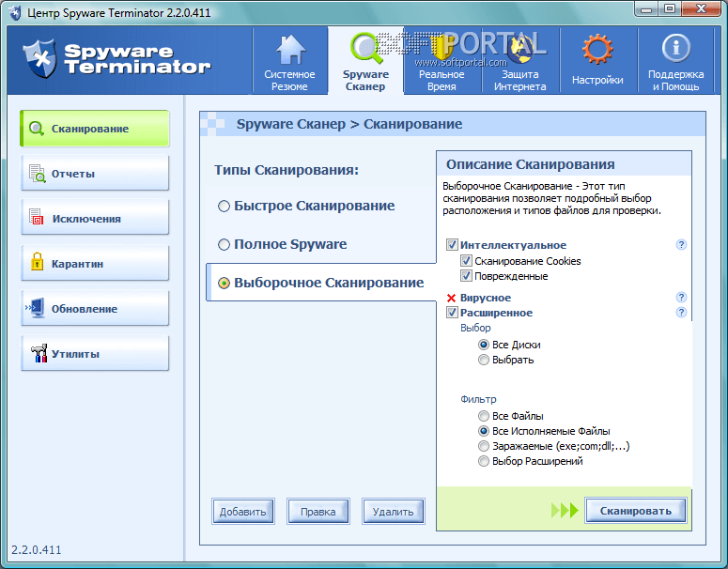
Task: Open the Настройки gear icon
Action: click(597, 49)
